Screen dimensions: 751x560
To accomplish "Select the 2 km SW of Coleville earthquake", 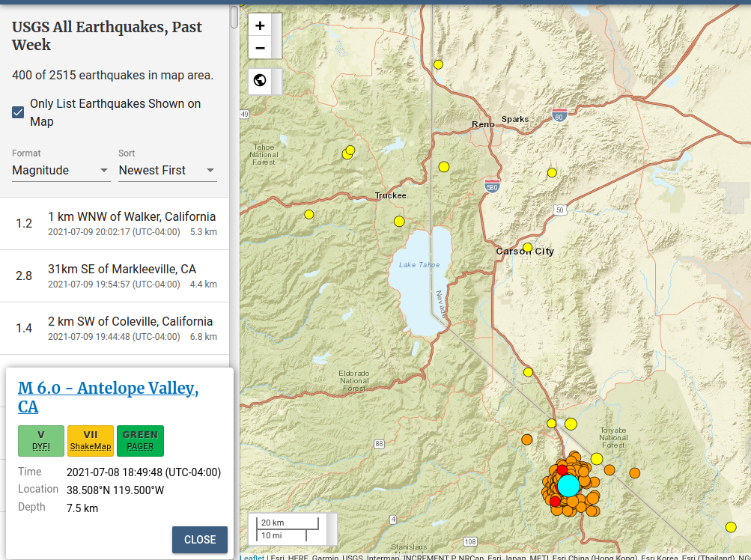I will click(x=115, y=329).
